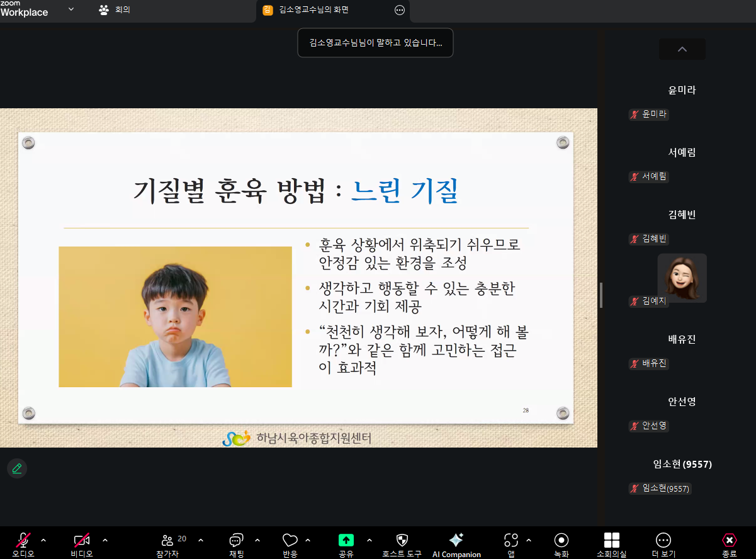
Task: Turn on camera with 비디오 toggle
Action: pyautogui.click(x=82, y=541)
